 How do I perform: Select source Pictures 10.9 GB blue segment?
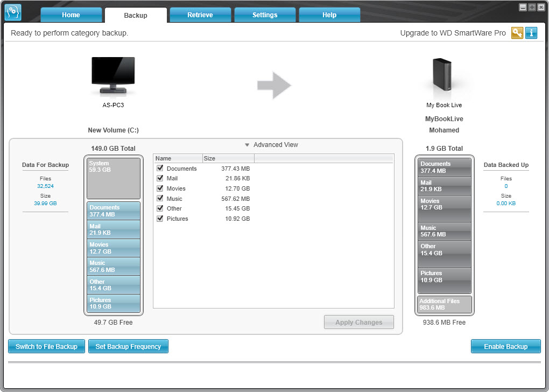(114, 303)
